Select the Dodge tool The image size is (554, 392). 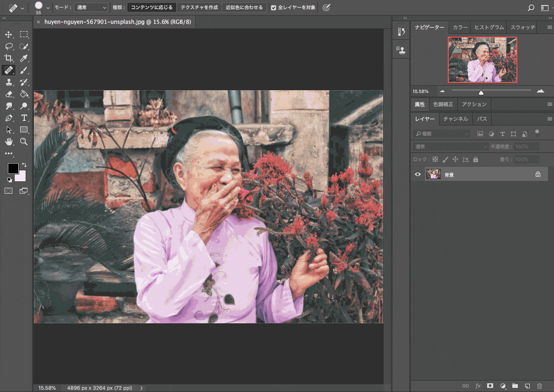coord(24,106)
